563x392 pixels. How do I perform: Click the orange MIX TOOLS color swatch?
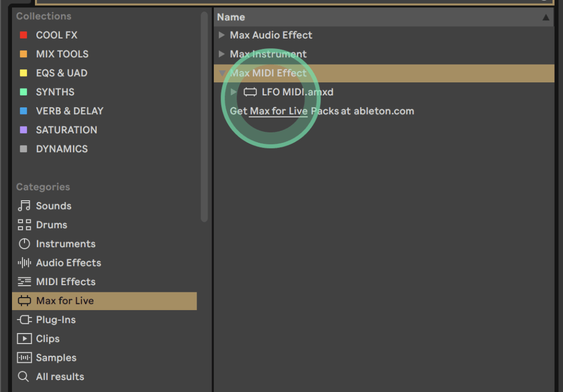[x=23, y=54]
